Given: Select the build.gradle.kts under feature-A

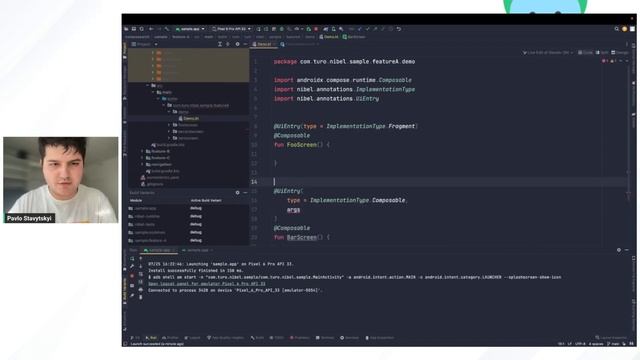Looking at the screenshot, I should (x=168, y=144).
